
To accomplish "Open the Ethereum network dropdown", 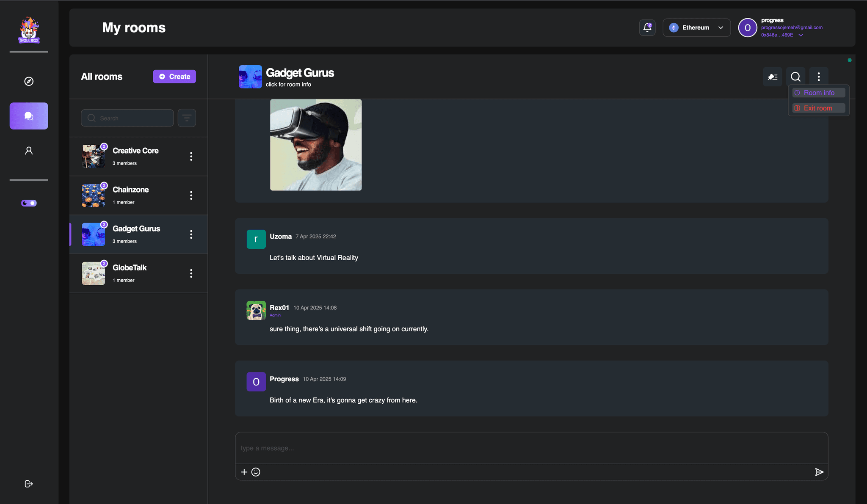I will [x=696, y=28].
